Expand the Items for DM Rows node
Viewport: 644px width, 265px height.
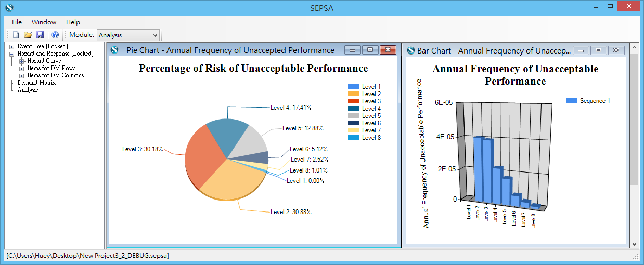coord(22,69)
